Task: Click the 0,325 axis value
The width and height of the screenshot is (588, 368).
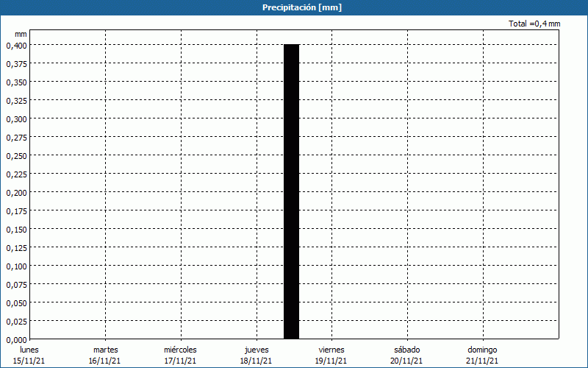Action: tap(16, 101)
